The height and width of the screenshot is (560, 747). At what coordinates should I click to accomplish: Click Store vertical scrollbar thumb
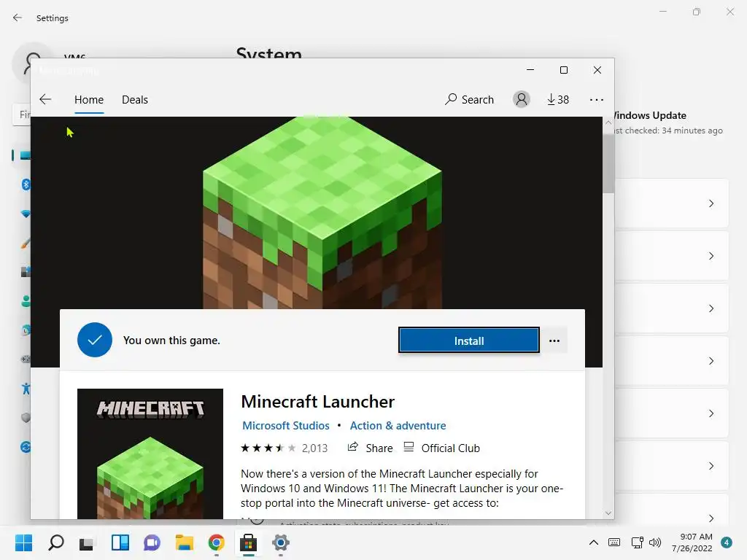[608, 163]
